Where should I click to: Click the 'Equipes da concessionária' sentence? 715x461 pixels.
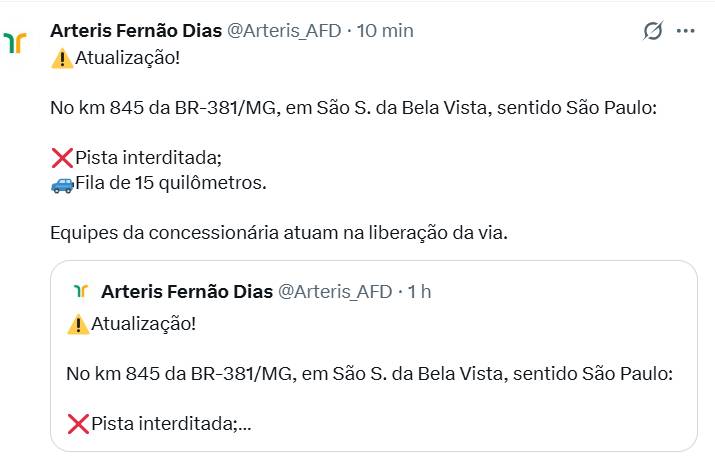(279, 234)
